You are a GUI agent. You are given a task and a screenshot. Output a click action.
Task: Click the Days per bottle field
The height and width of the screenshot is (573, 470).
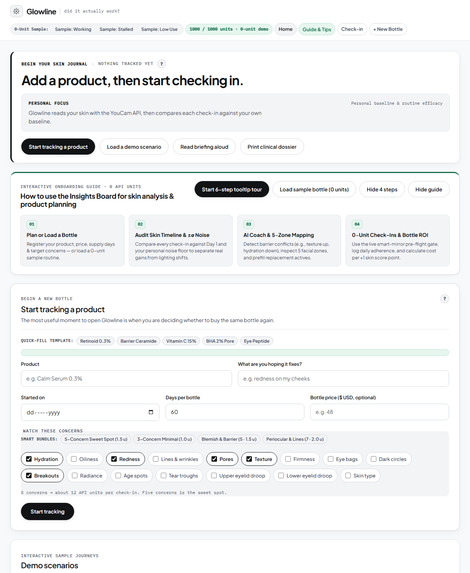235,412
